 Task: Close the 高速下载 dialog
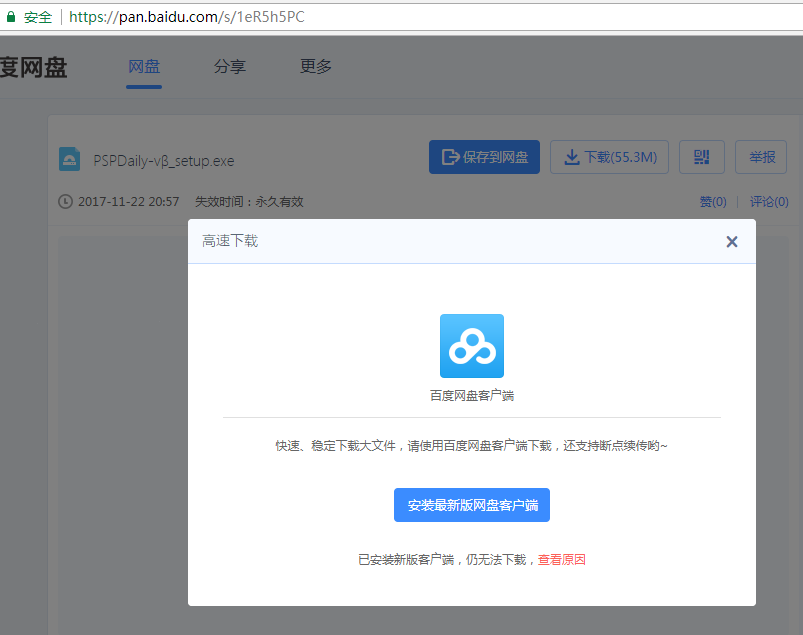[732, 242]
